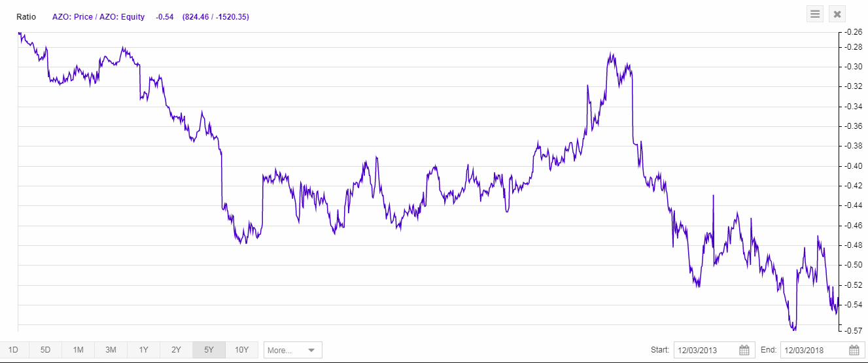
Task: Switch to the 5D time range
Action: click(x=45, y=350)
